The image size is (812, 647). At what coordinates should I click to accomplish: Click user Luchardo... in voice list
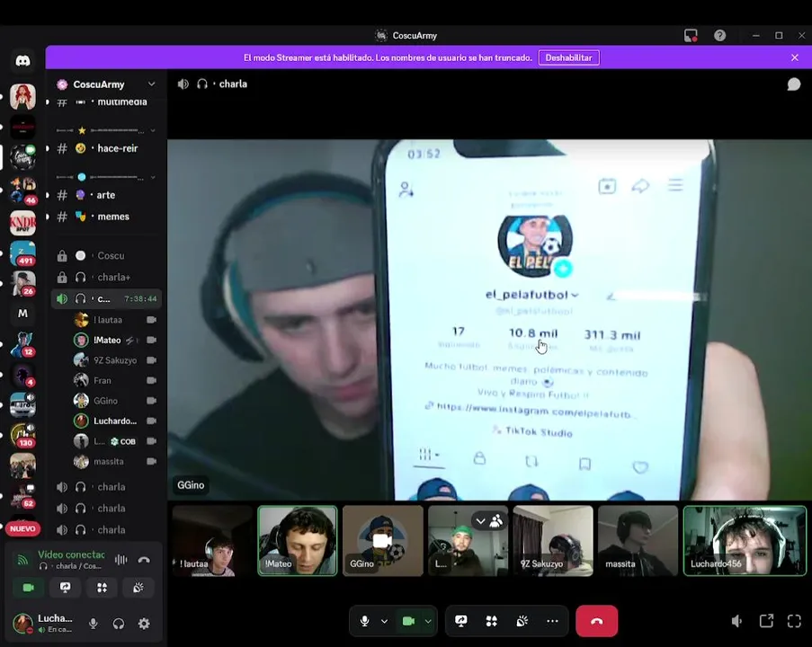115,421
